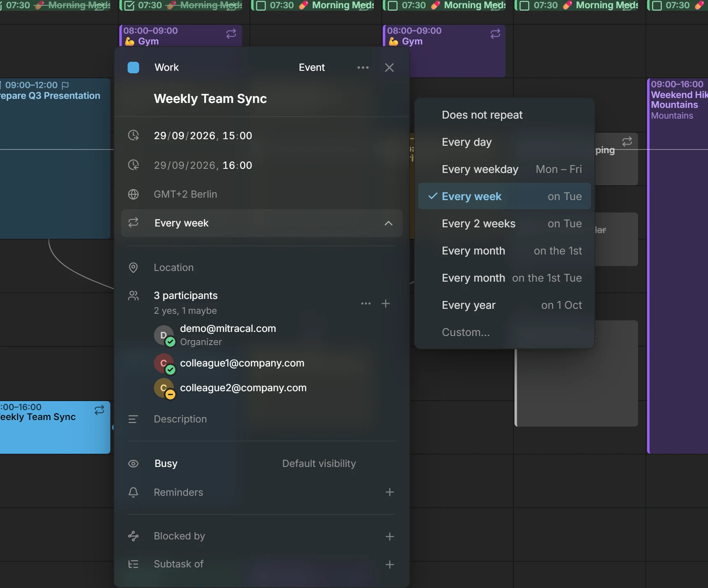
Task: Add a new participant with plus
Action: [x=386, y=303]
